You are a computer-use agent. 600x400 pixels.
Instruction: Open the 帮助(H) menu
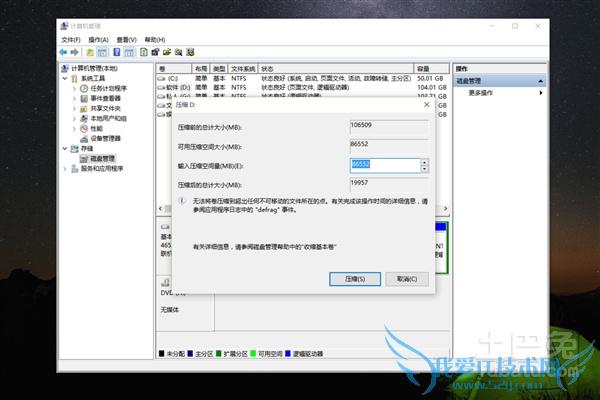155,40
